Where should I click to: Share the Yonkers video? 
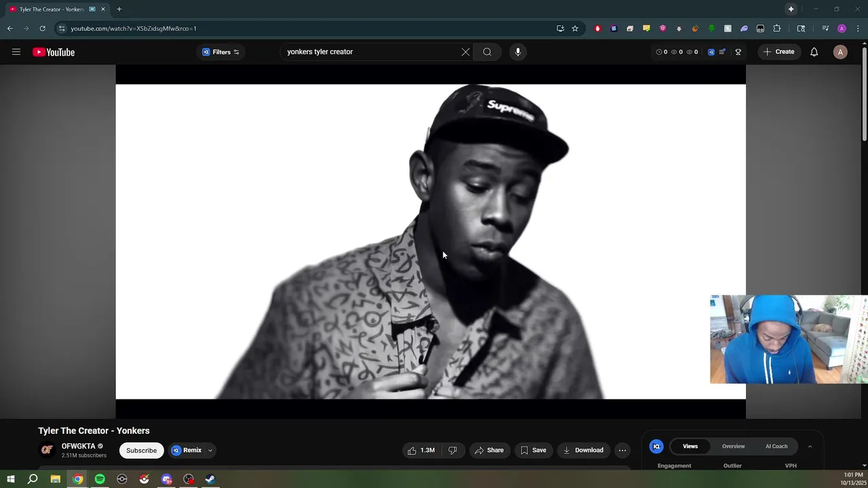click(x=489, y=451)
